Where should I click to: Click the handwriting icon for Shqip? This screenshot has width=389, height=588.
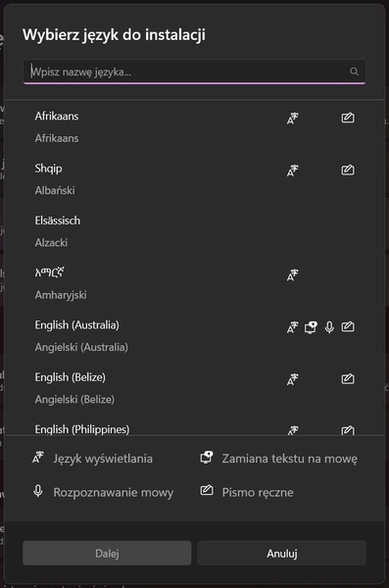point(348,170)
